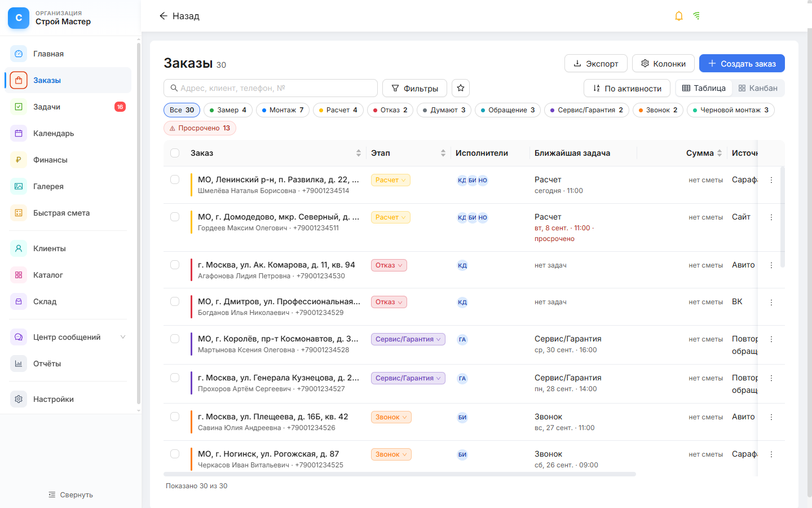Open Отказ stage dropdown for Агафонова order
Screen dimensions: 812x508
[x=389, y=265]
